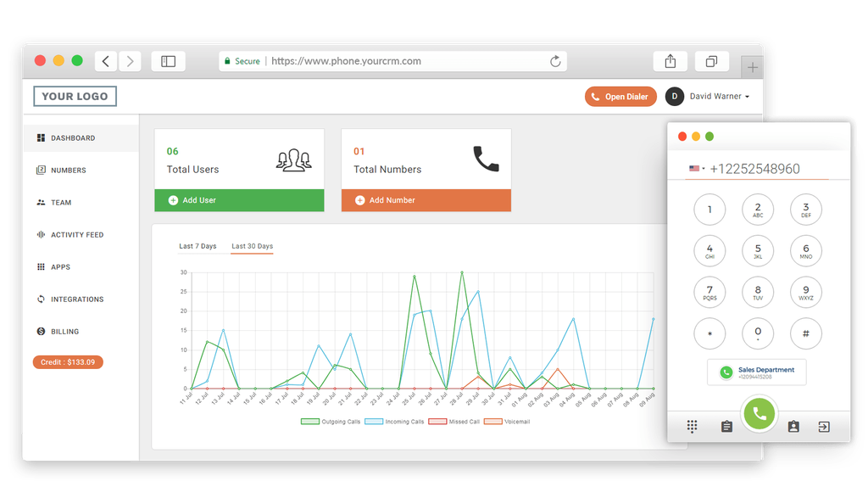
Task: Open the country flag selector in the dialer
Action: point(693,168)
